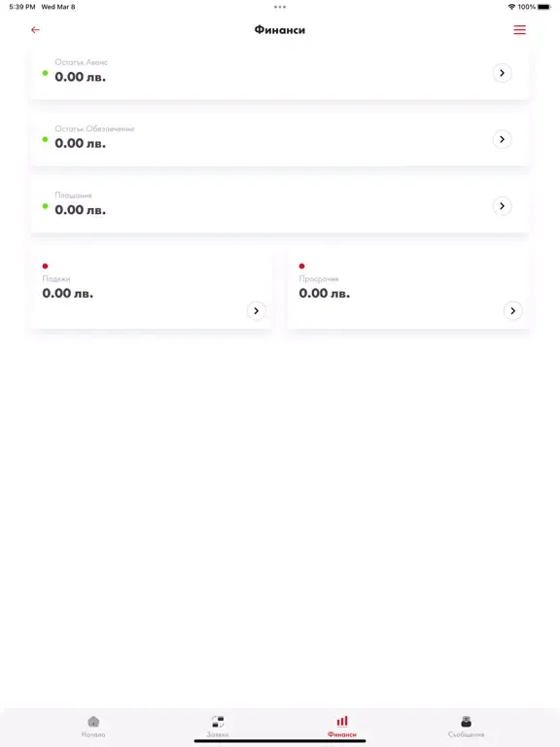Expand Остатък Обезпечение details chevron
Viewport: 560px width, 747px height.
502,140
